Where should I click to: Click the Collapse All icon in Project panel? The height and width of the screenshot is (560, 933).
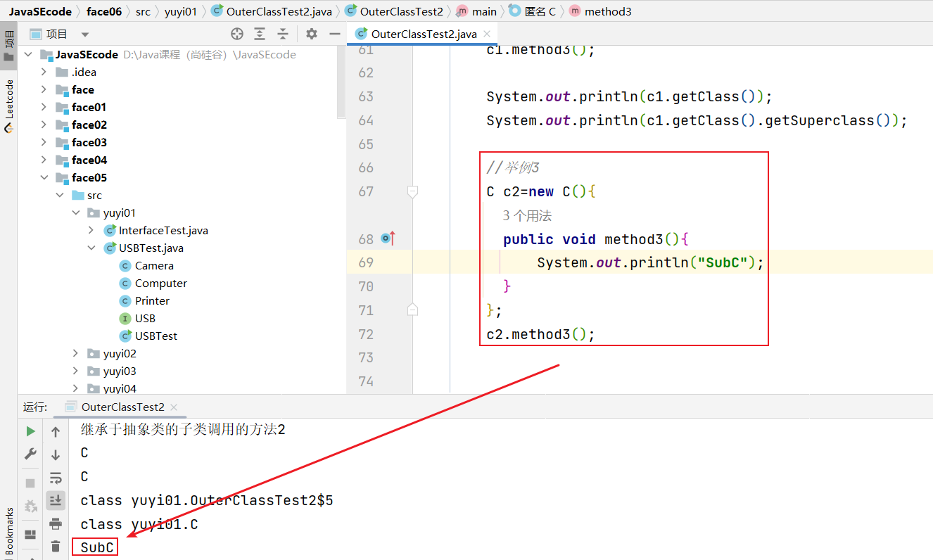coord(283,34)
